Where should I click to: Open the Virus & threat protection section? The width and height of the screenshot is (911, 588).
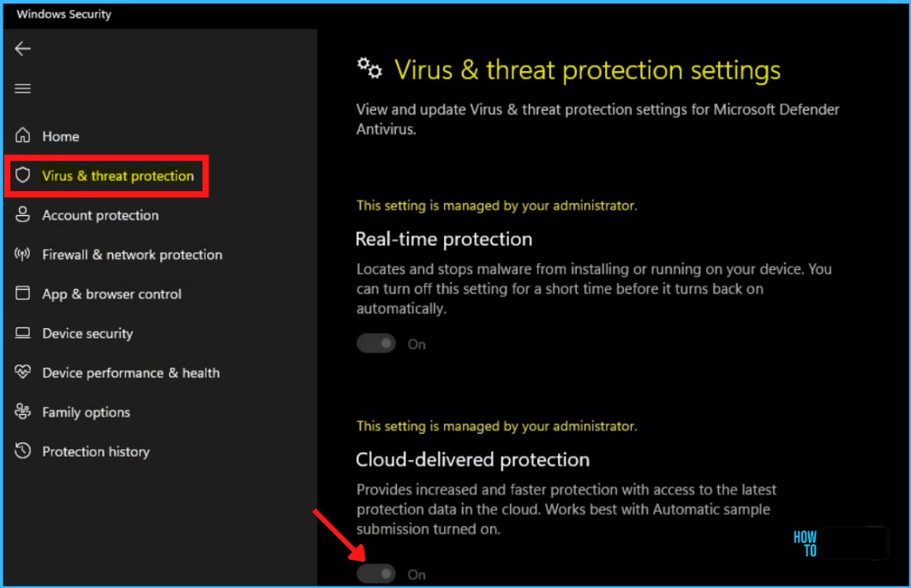tap(117, 175)
